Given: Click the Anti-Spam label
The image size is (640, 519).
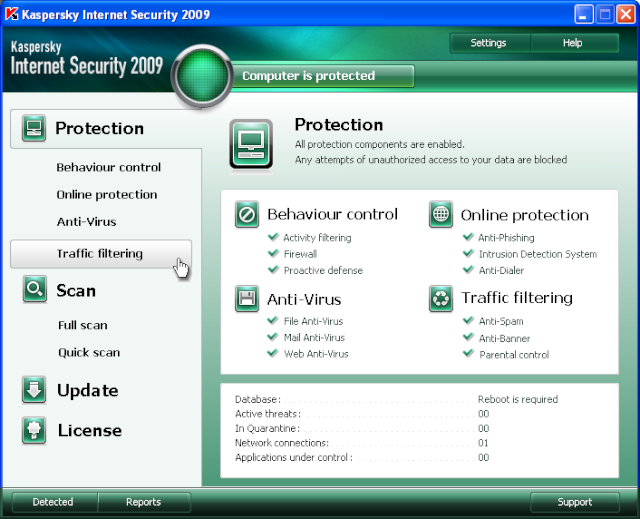Looking at the screenshot, I should coord(501,322).
